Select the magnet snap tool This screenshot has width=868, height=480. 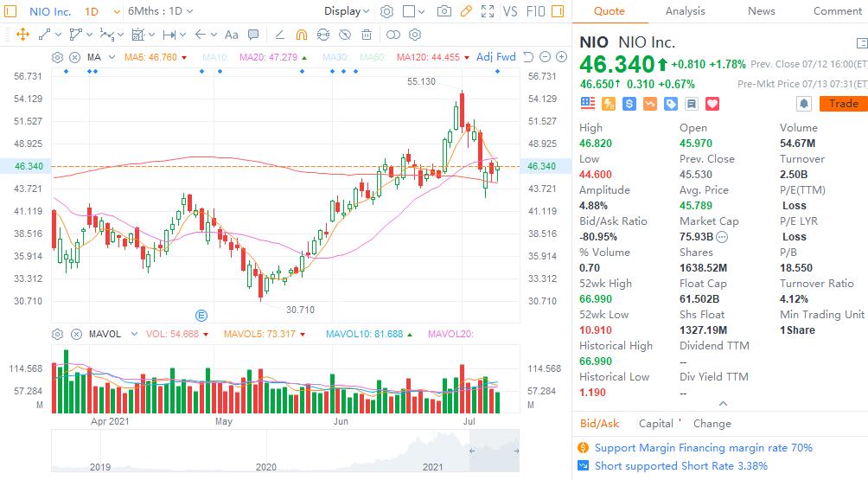coord(302,35)
